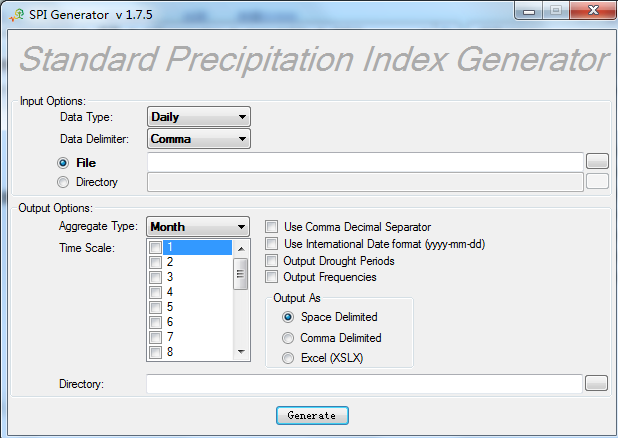Select the File input radio button

coord(64,162)
